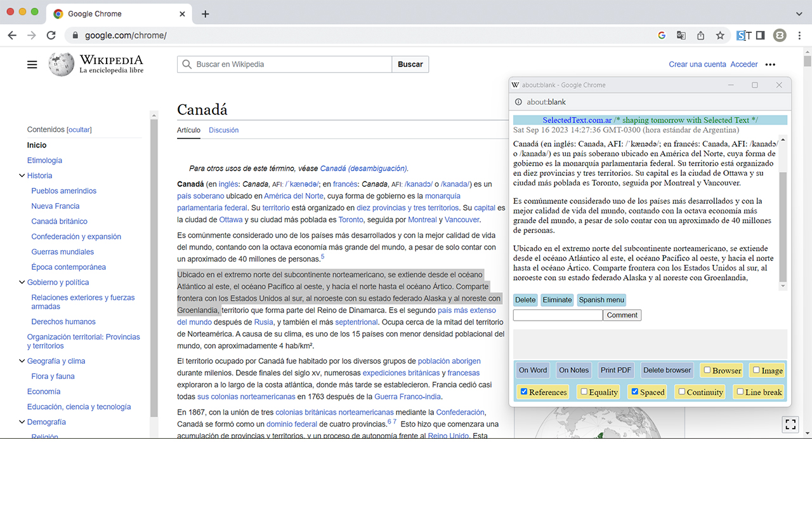Tick the Line break checkbox
This screenshot has width=812, height=508.
740,391
